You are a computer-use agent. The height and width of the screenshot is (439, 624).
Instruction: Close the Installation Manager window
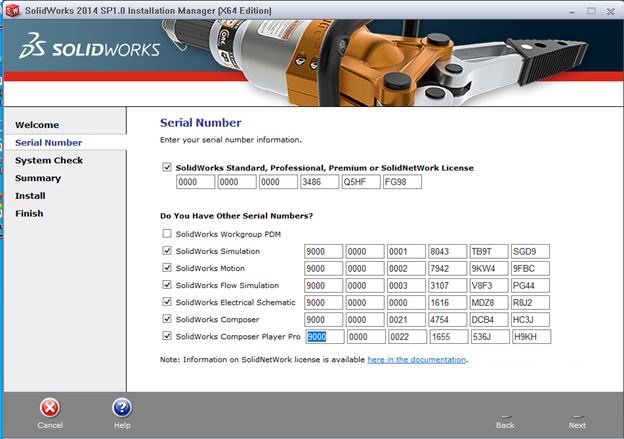pyautogui.click(x=610, y=11)
